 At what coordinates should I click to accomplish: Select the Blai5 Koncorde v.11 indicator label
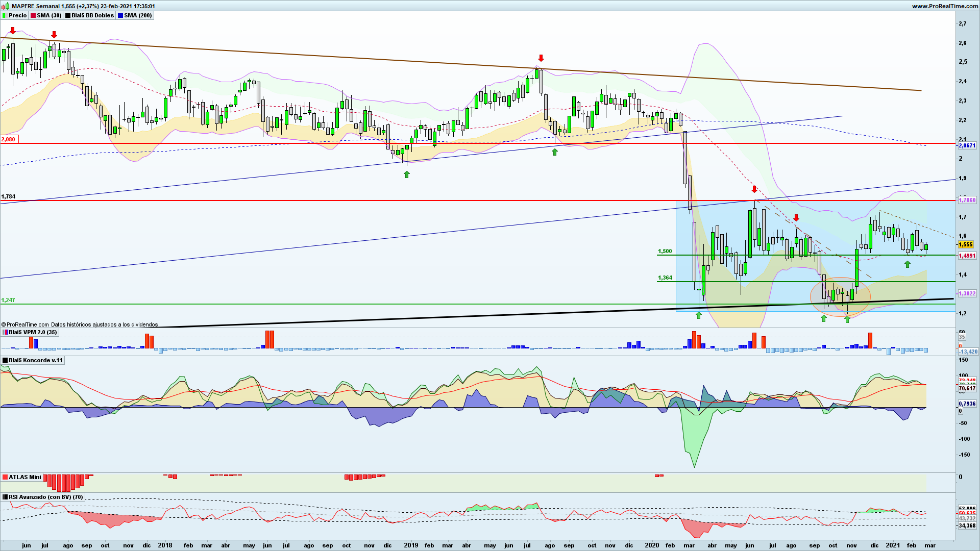[33, 360]
